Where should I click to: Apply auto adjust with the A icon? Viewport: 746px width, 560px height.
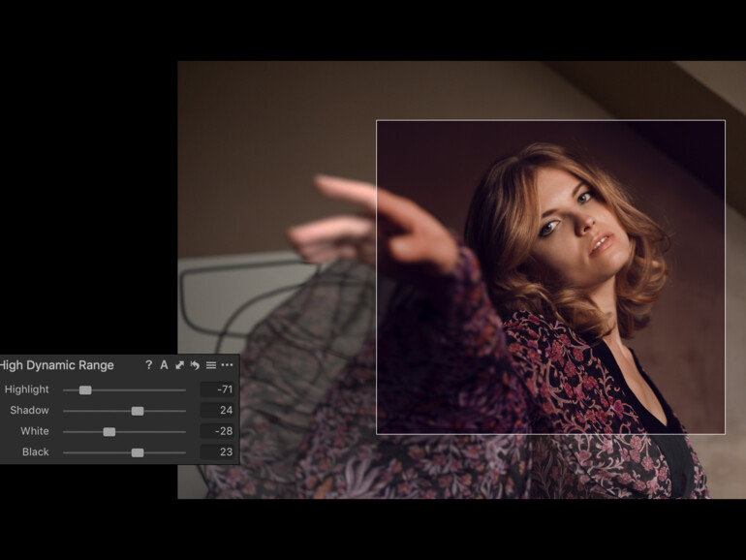(x=164, y=365)
